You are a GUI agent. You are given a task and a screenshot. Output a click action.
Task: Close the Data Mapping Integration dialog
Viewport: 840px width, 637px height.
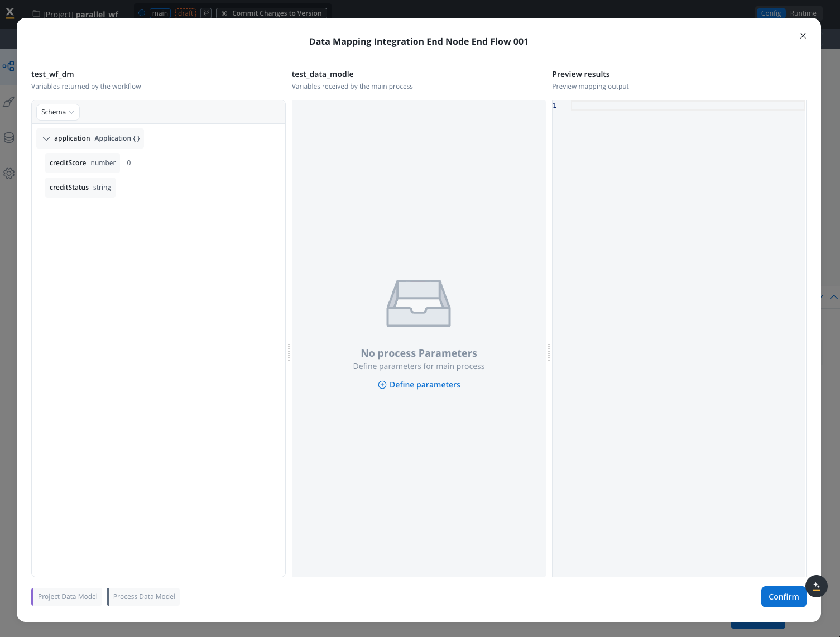pyautogui.click(x=803, y=36)
